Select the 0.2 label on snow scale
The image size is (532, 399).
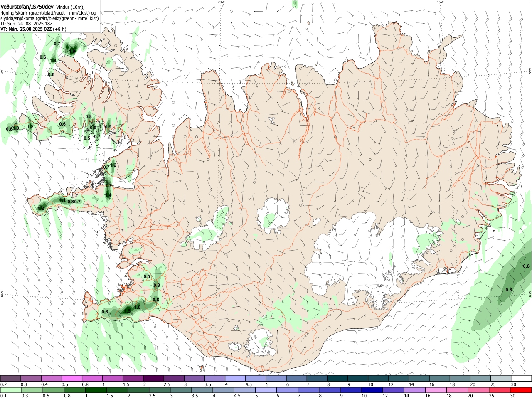pyautogui.click(x=3, y=384)
